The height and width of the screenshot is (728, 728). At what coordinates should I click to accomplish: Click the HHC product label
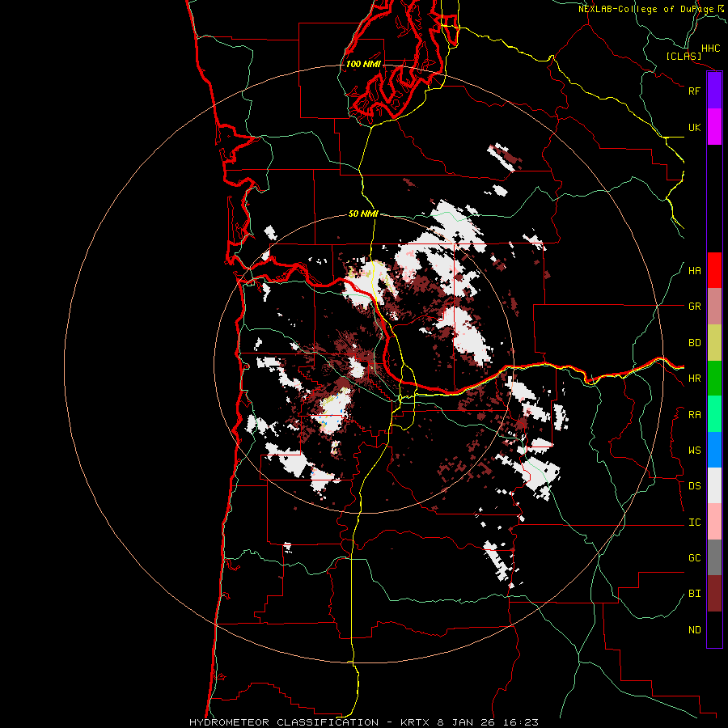pos(710,49)
